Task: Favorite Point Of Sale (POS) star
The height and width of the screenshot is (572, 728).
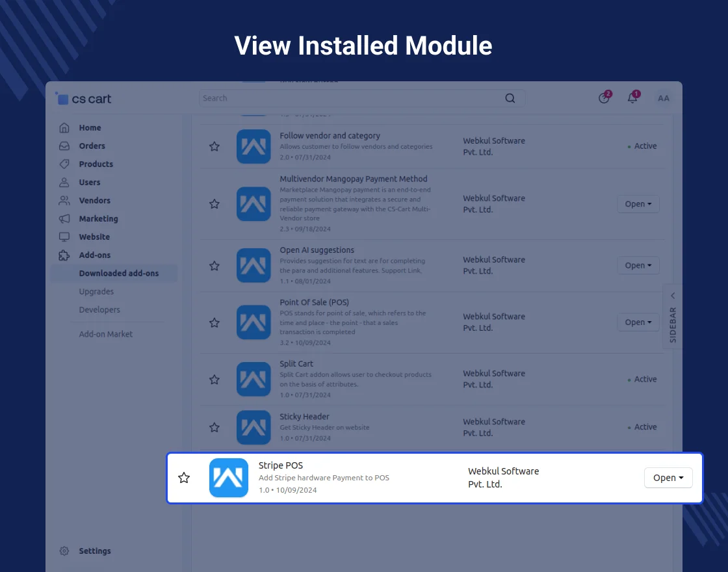Action: click(214, 322)
